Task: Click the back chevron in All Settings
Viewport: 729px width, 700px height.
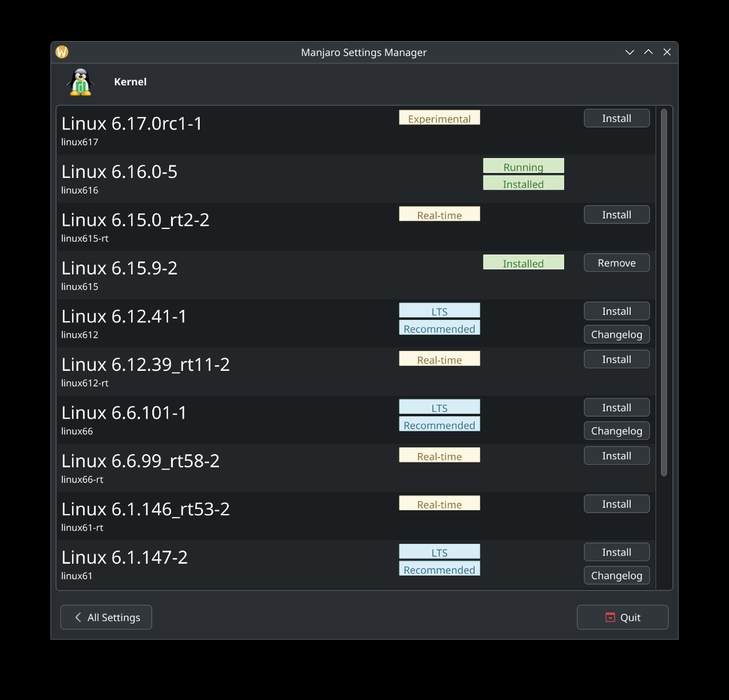Action: [x=78, y=617]
